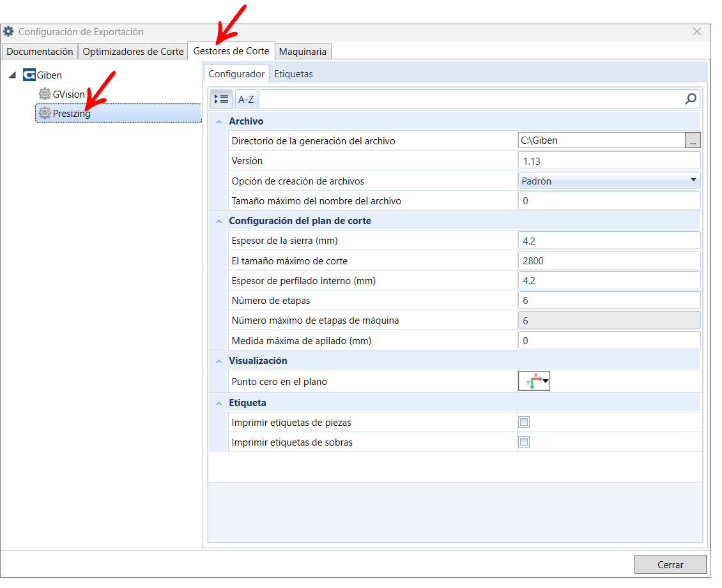
Task: Enable Imprimir etiquetas de sobras
Action: pyautogui.click(x=524, y=442)
